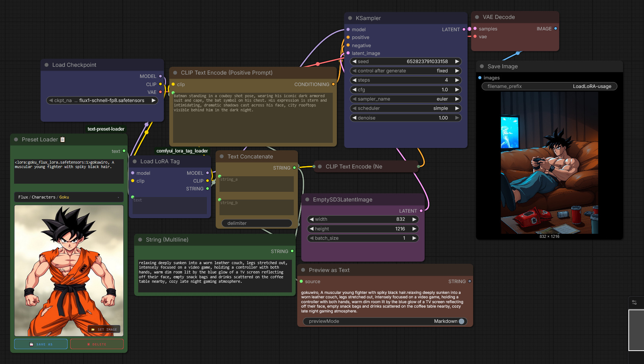Click the right arrow on the seed field
644x364 pixels.
pyautogui.click(x=457, y=62)
